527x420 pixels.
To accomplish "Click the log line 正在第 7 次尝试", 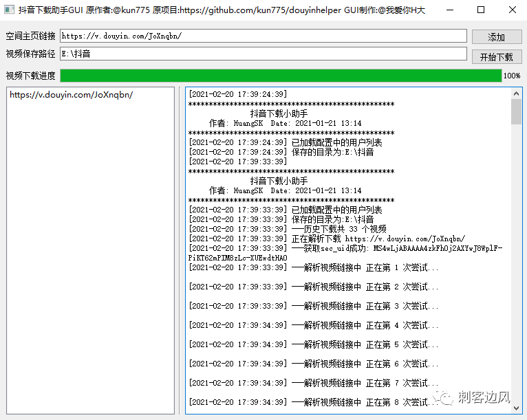I will [314, 383].
